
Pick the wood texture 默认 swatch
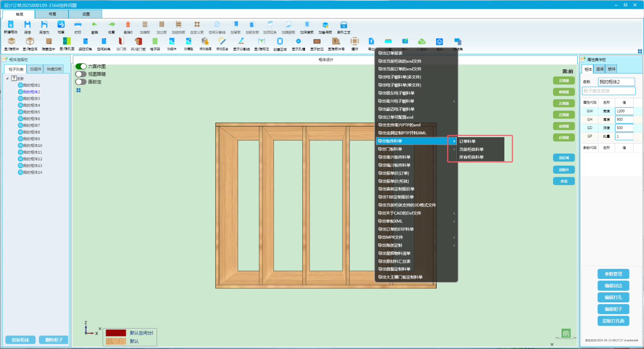click(116, 341)
